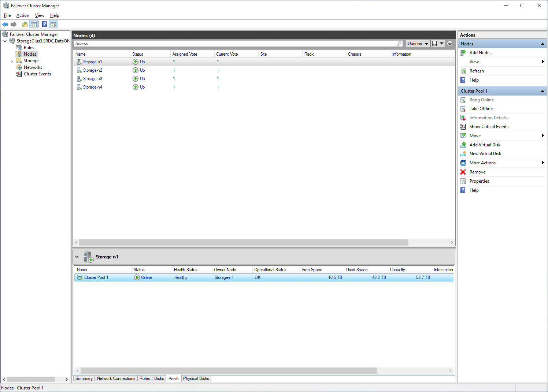Click the Refresh icon in Actions
548x392 pixels.
click(463, 71)
